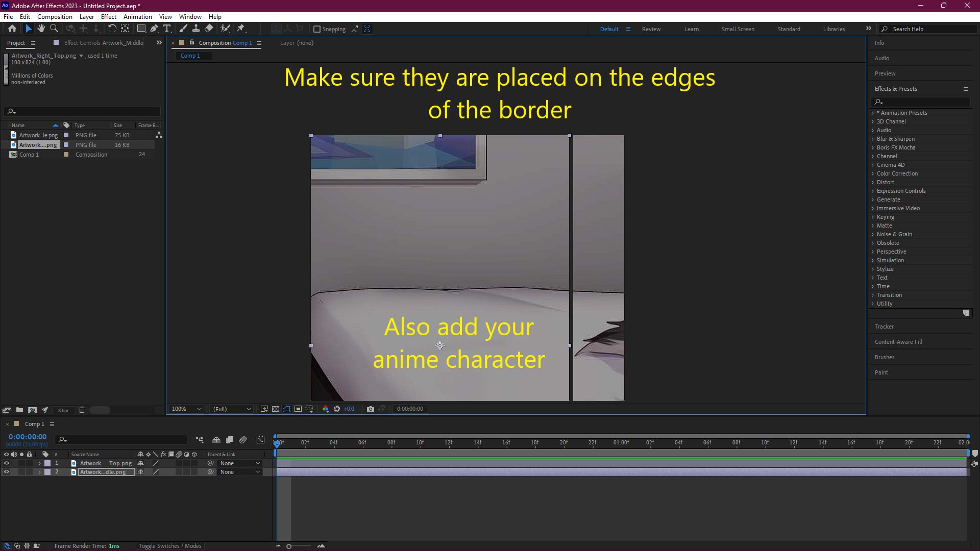Click Toggle Switches / Modes button

pos(170,546)
